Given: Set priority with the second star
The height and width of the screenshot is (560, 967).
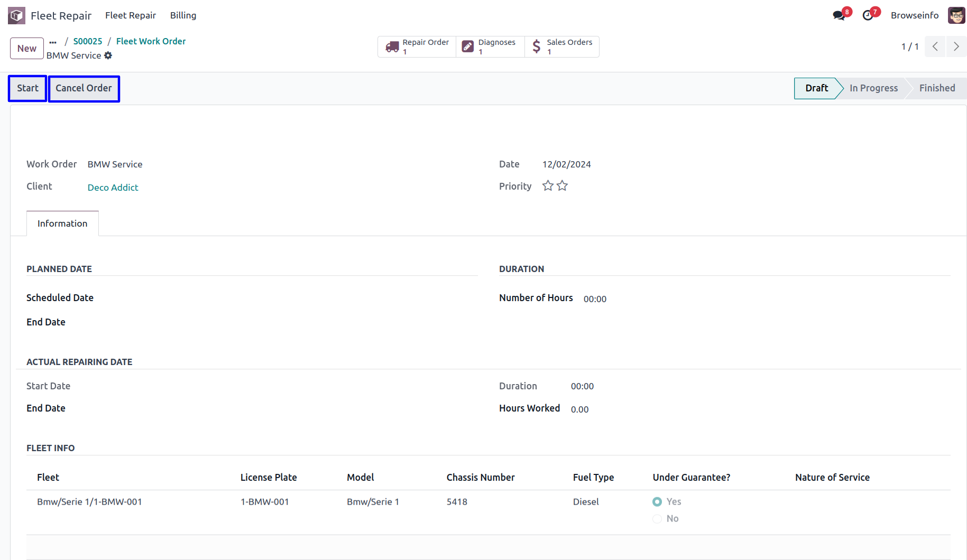Looking at the screenshot, I should (x=562, y=186).
